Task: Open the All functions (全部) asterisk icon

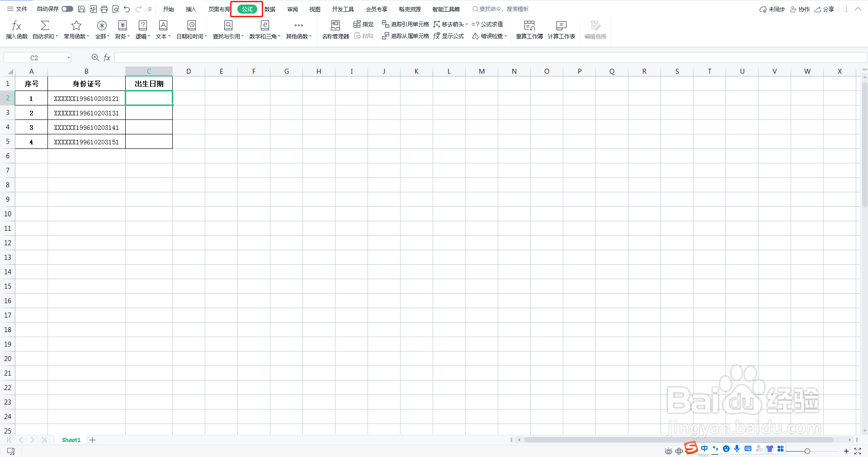Action: [102, 26]
